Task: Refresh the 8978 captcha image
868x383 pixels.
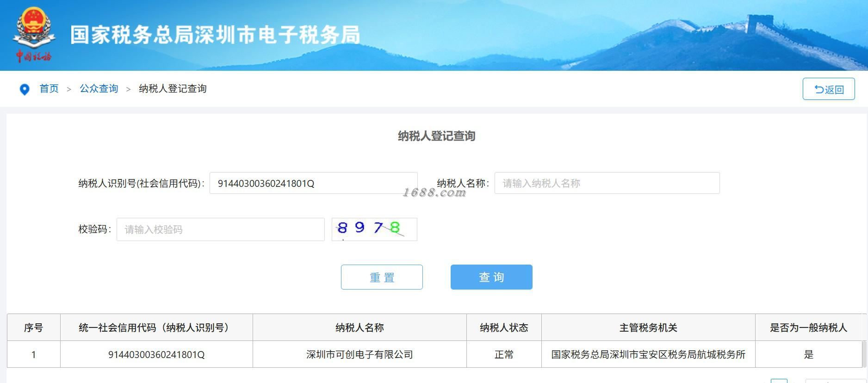Action: (374, 229)
